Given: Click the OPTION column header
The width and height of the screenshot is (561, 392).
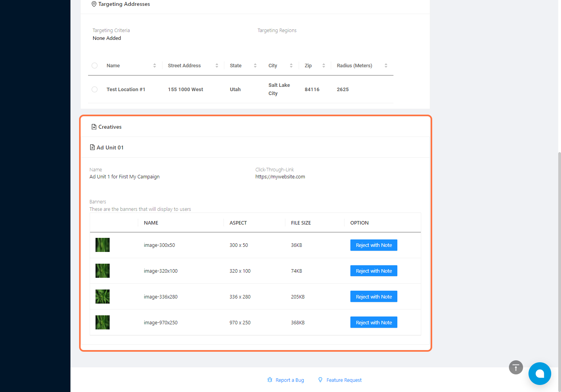Looking at the screenshot, I should click(x=359, y=223).
